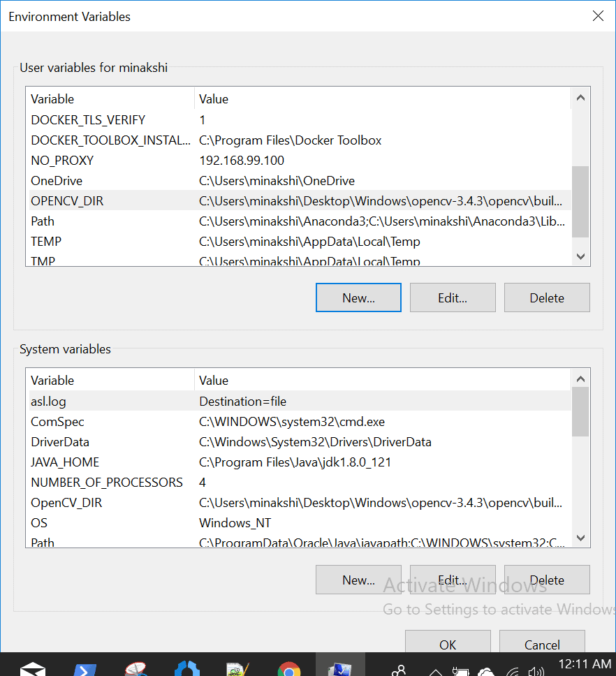Screen dimensions: 616x676
Task: Sort user variables by Variable column header
Action: (x=110, y=98)
